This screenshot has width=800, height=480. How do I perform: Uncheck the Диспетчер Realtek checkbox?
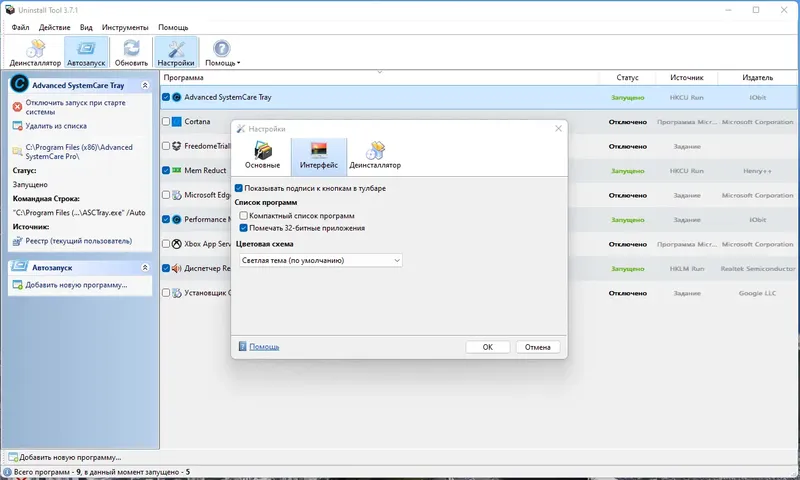[x=166, y=268]
